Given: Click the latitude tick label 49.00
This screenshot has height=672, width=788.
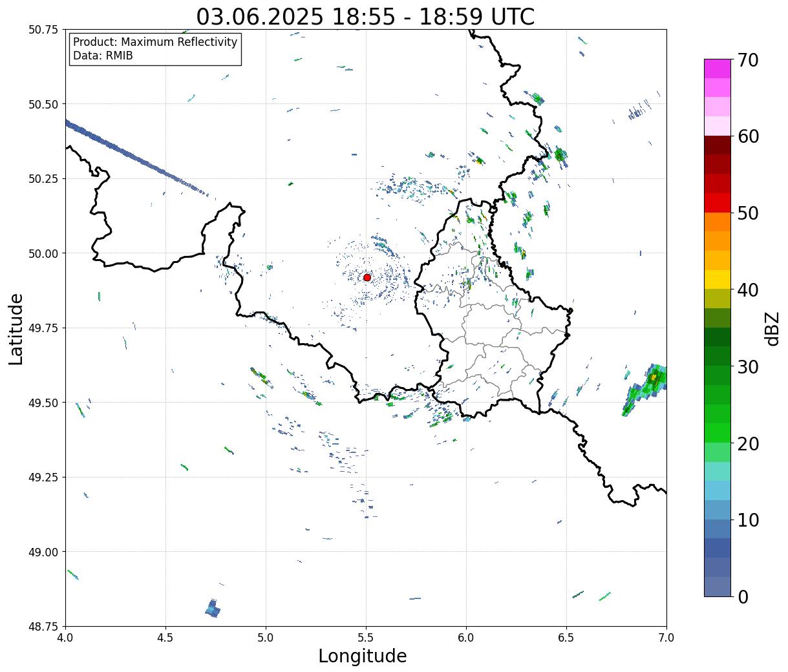Looking at the screenshot, I should point(44,552).
